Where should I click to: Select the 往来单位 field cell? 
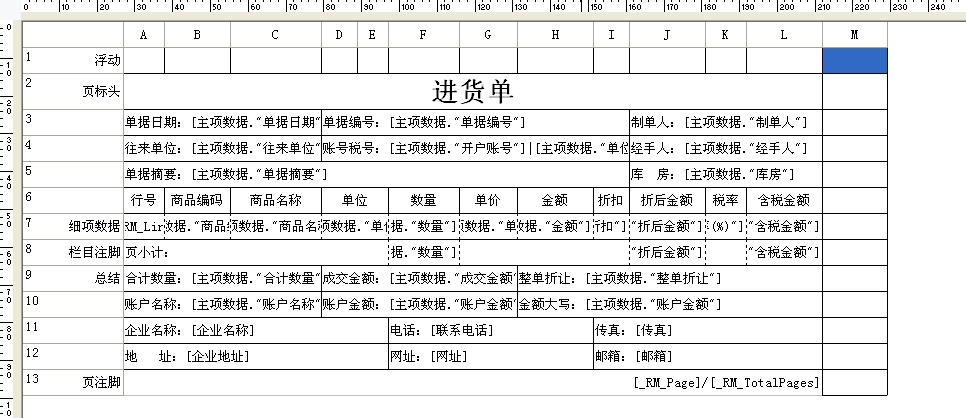pyautogui.click(x=222, y=149)
